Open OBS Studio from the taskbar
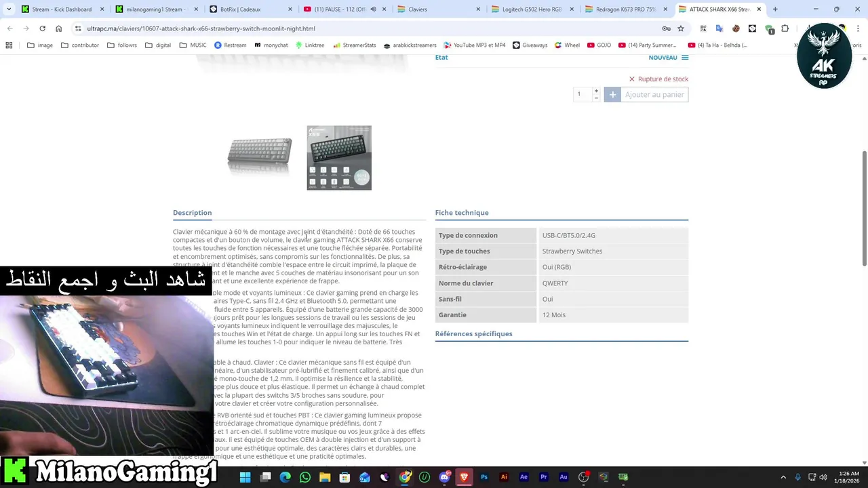The image size is (868, 488). tap(584, 477)
